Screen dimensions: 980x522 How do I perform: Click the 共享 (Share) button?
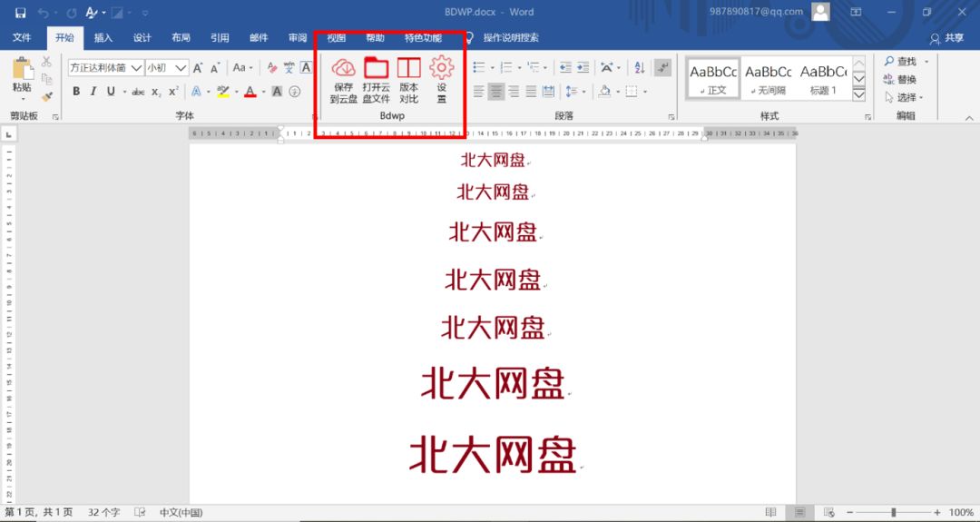point(946,38)
